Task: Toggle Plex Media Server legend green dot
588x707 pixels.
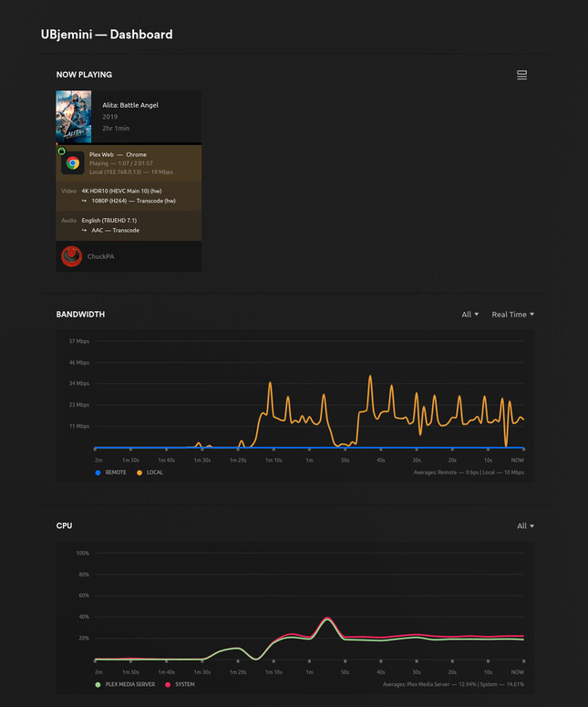Action: (98, 684)
